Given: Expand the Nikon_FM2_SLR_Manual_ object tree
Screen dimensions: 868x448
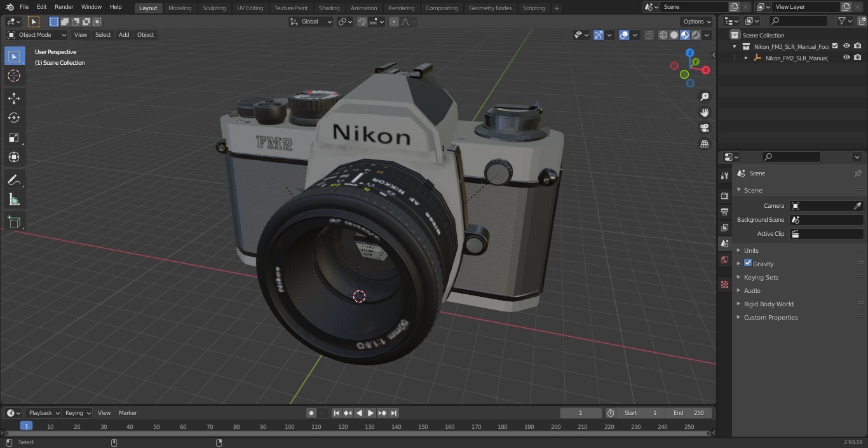Looking at the screenshot, I should pyautogui.click(x=746, y=58).
